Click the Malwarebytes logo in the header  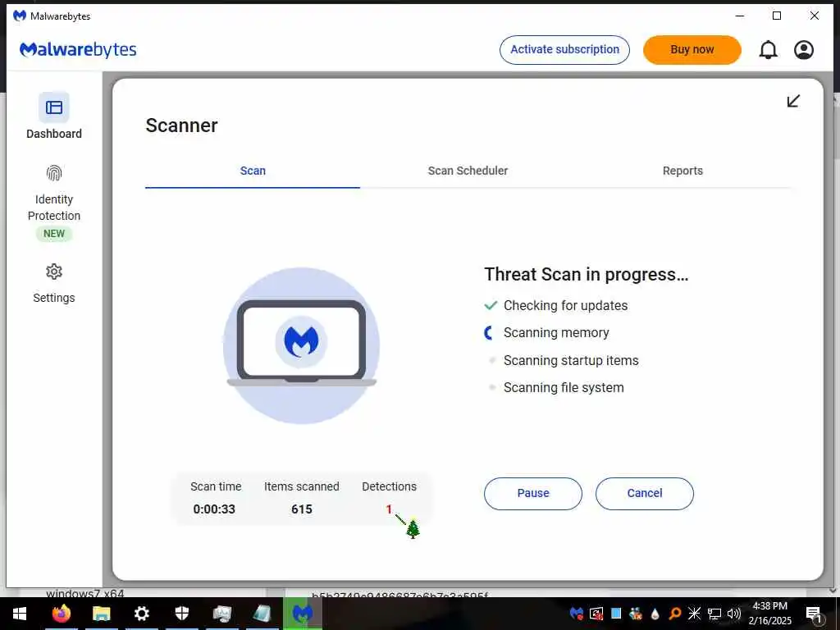(x=78, y=50)
